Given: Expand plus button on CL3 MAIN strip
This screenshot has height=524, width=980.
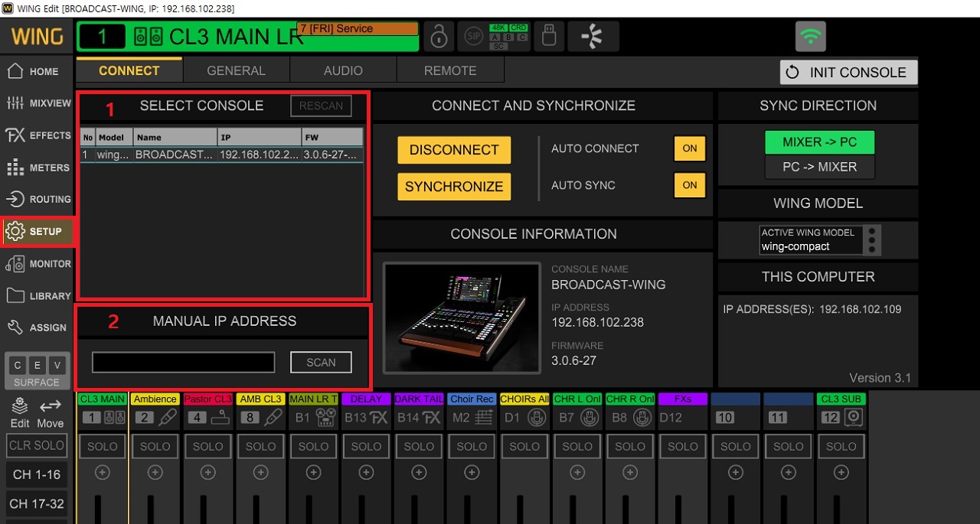Looking at the screenshot, I should tap(103, 473).
